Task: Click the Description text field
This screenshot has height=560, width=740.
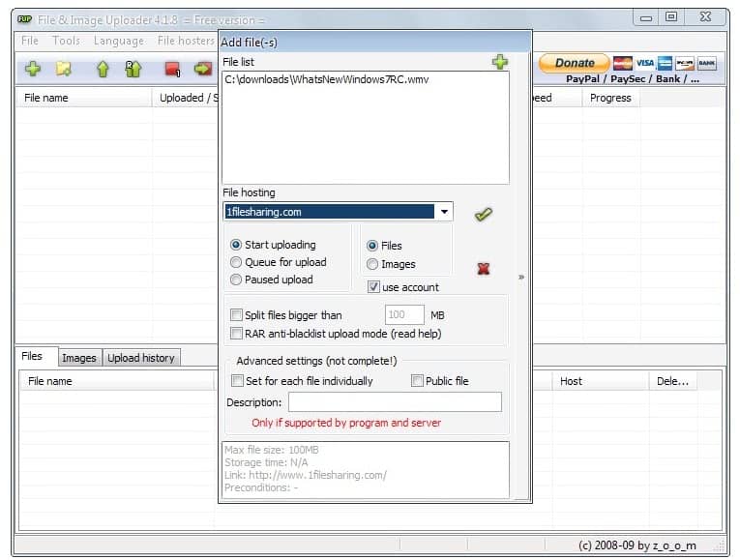Action: pos(395,402)
